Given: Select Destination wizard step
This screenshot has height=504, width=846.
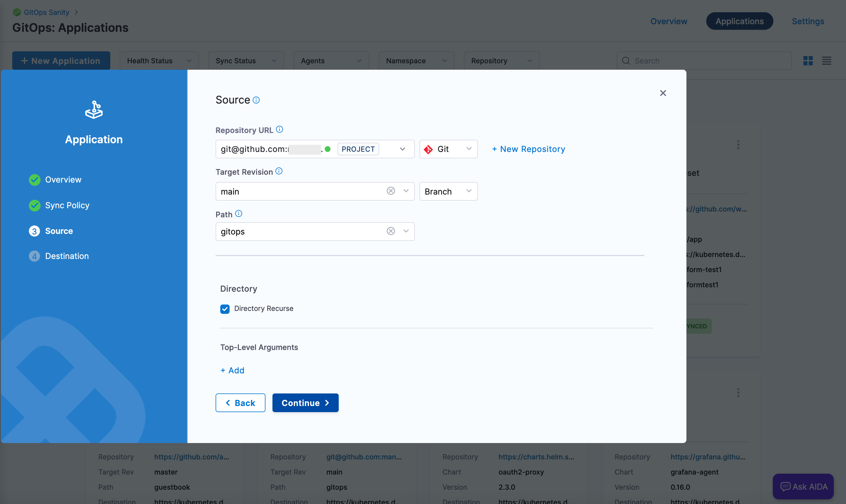Looking at the screenshot, I should pyautogui.click(x=67, y=256).
